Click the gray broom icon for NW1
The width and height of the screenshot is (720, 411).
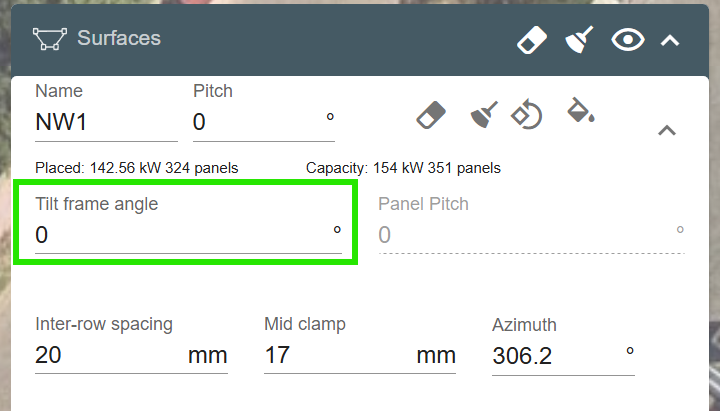coord(484,115)
